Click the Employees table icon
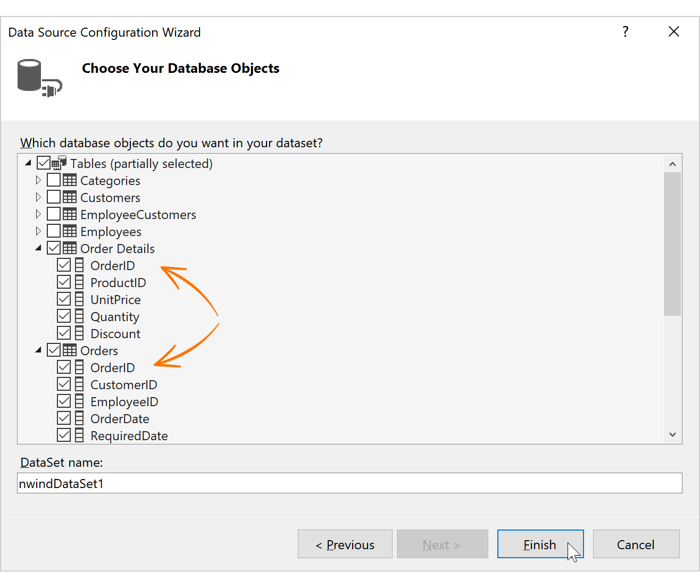 [x=70, y=231]
